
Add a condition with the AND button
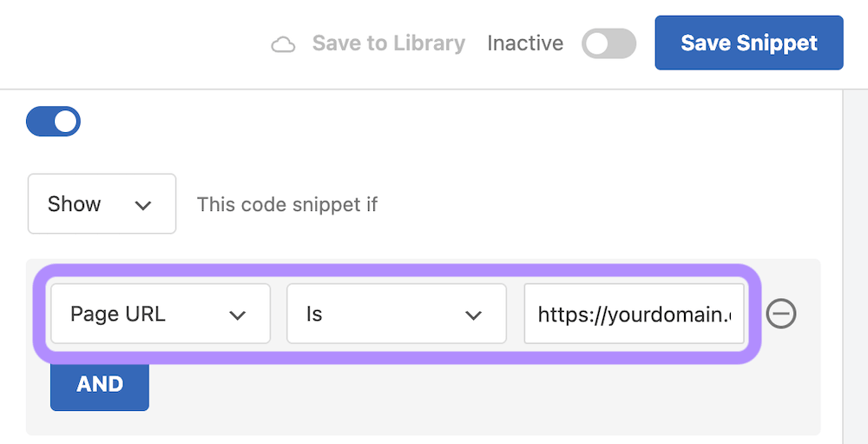pos(100,385)
